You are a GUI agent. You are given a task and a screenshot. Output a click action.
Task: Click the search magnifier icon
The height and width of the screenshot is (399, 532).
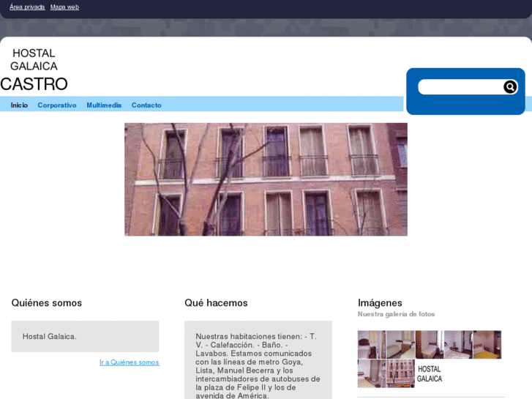point(510,87)
